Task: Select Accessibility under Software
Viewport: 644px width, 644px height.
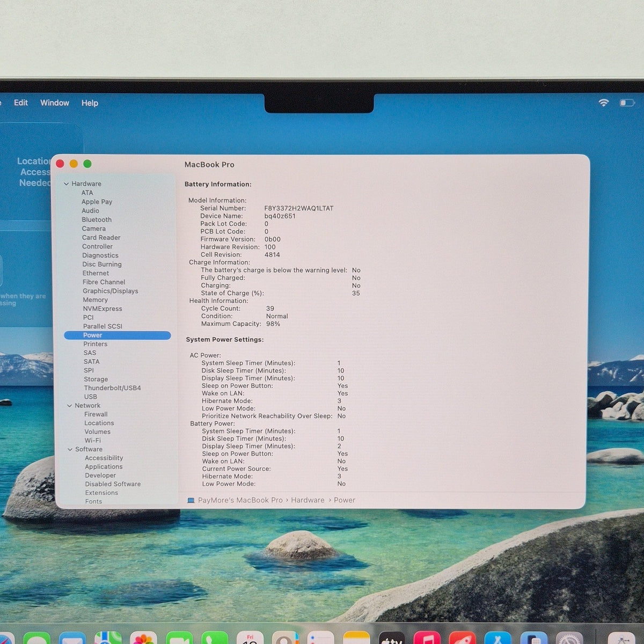Action: pyautogui.click(x=104, y=458)
